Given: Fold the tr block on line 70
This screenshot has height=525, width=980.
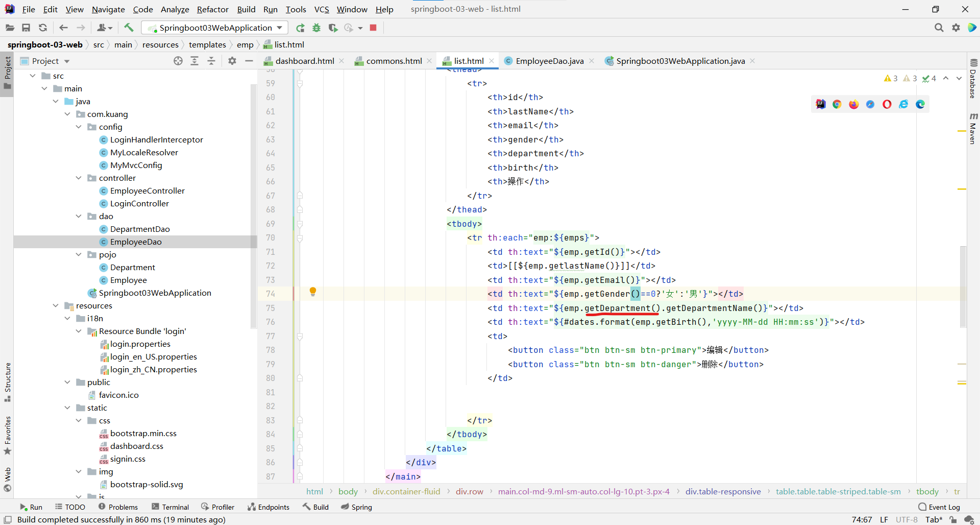Looking at the screenshot, I should coord(300,238).
